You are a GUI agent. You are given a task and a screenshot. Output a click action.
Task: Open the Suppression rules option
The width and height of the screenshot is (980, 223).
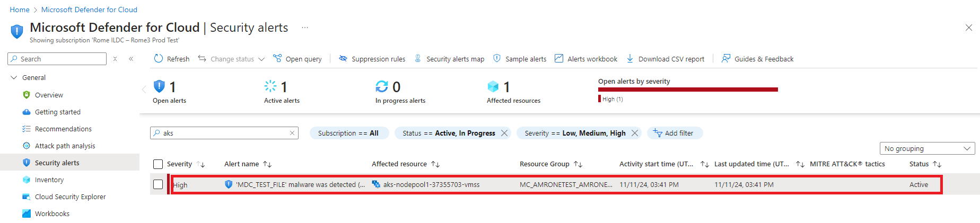pos(372,59)
